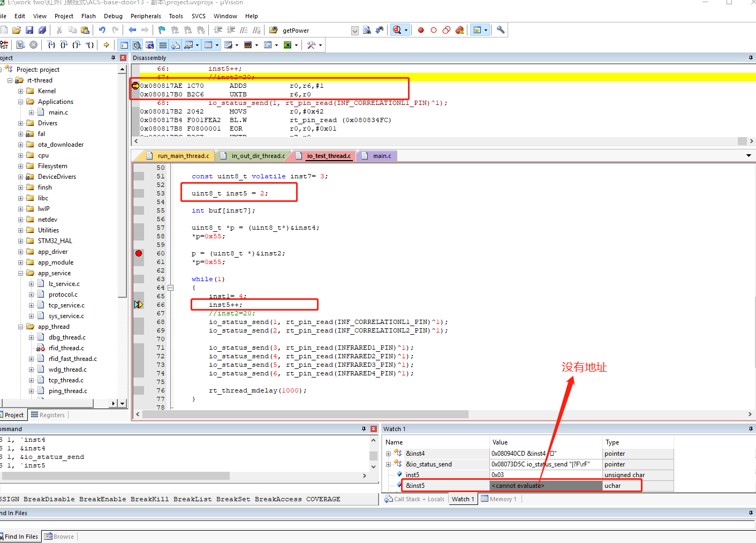Expand the Kernel folder

click(x=20, y=91)
